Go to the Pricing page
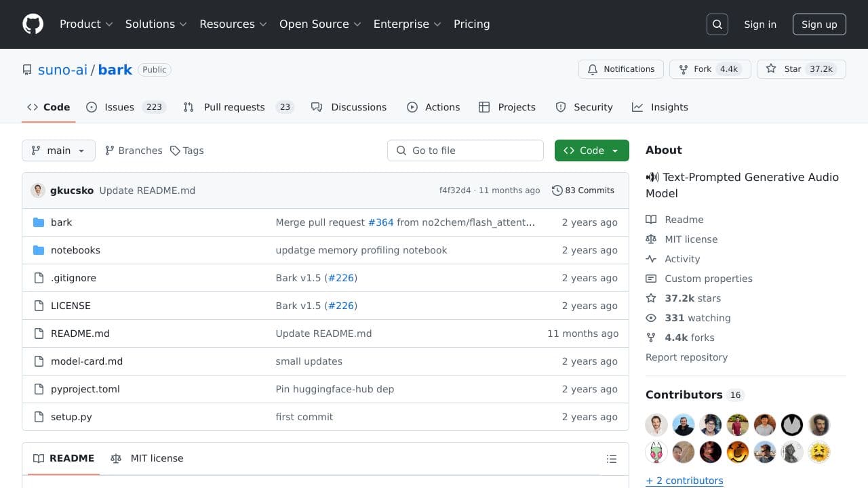868x488 pixels. (471, 24)
